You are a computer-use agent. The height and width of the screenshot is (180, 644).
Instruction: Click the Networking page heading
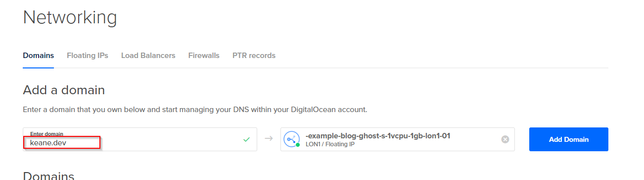coord(70,17)
